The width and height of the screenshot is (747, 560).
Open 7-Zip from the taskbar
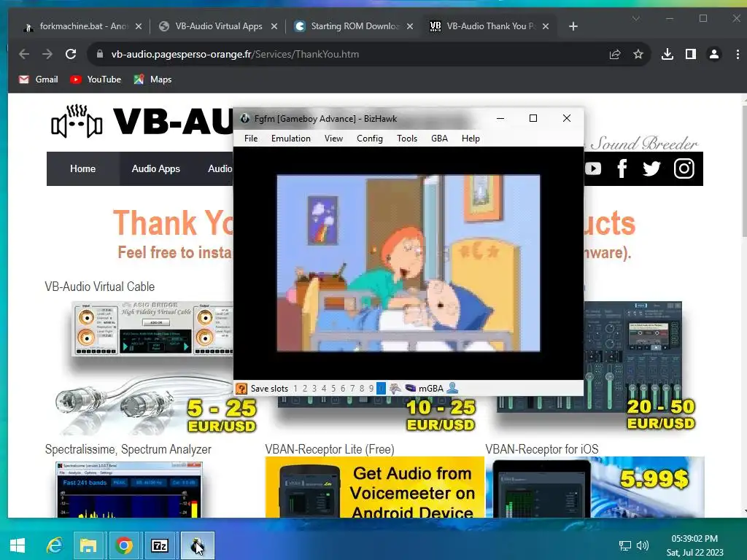tap(159, 545)
